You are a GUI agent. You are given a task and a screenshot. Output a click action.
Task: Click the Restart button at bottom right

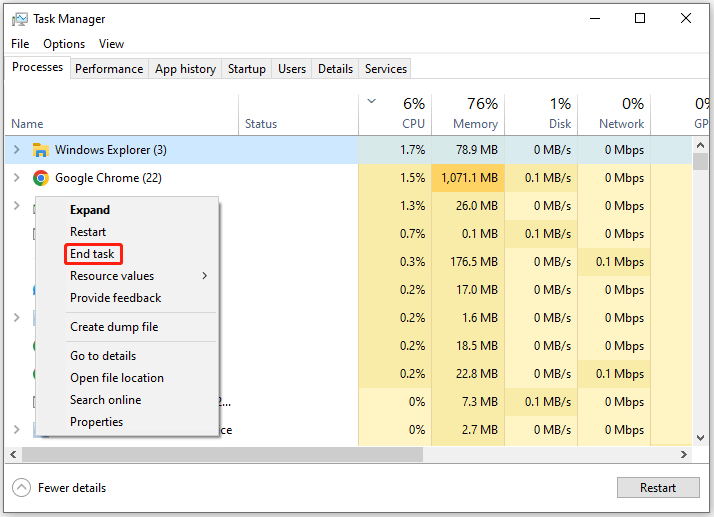658,487
